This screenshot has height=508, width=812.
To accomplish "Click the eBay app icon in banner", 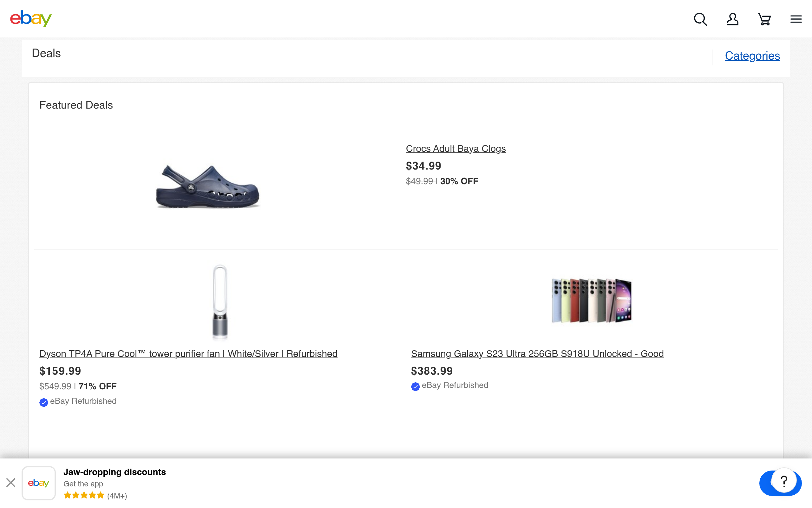I will 39,483.
